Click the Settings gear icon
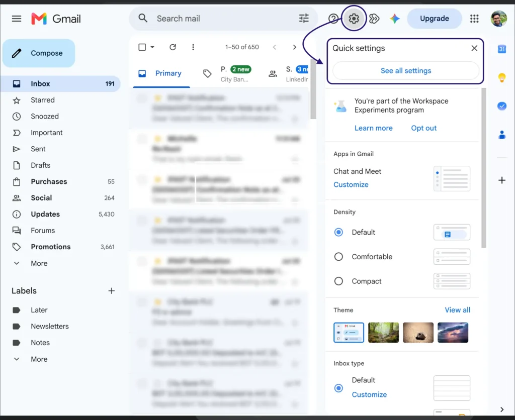Screen dimensions: 515x420 click(x=354, y=19)
